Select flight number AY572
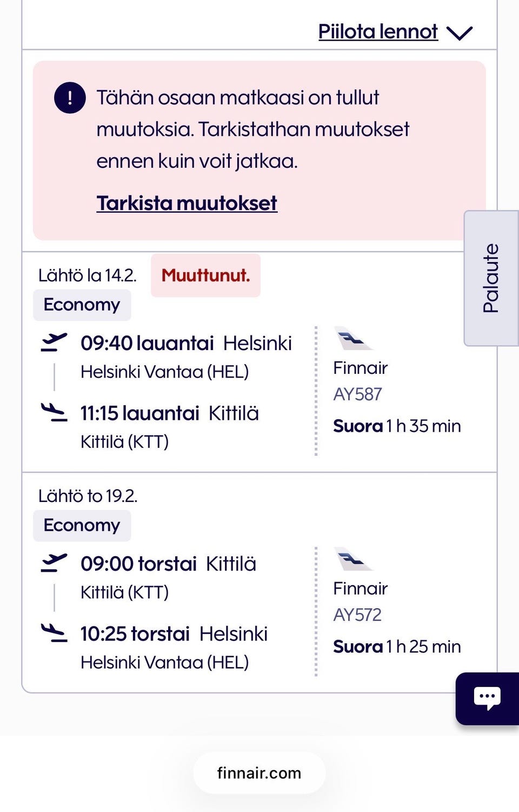This screenshot has width=519, height=812. coord(357,615)
